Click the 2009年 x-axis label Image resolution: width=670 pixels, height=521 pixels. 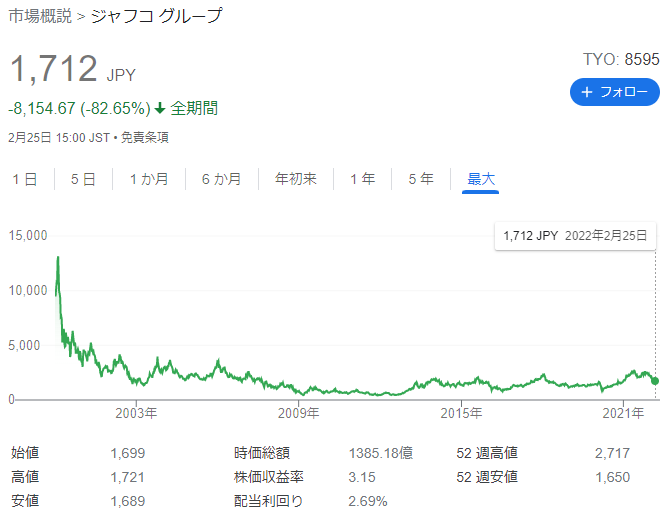299,413
